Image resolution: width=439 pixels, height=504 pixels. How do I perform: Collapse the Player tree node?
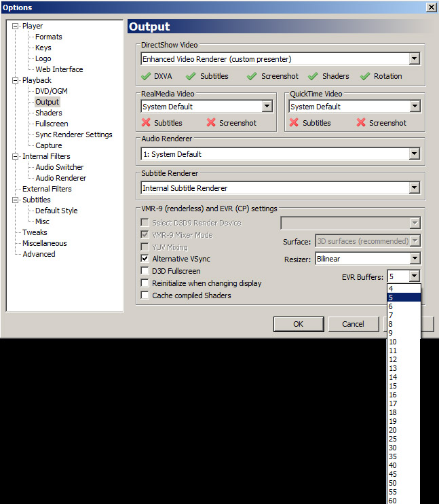(x=15, y=26)
